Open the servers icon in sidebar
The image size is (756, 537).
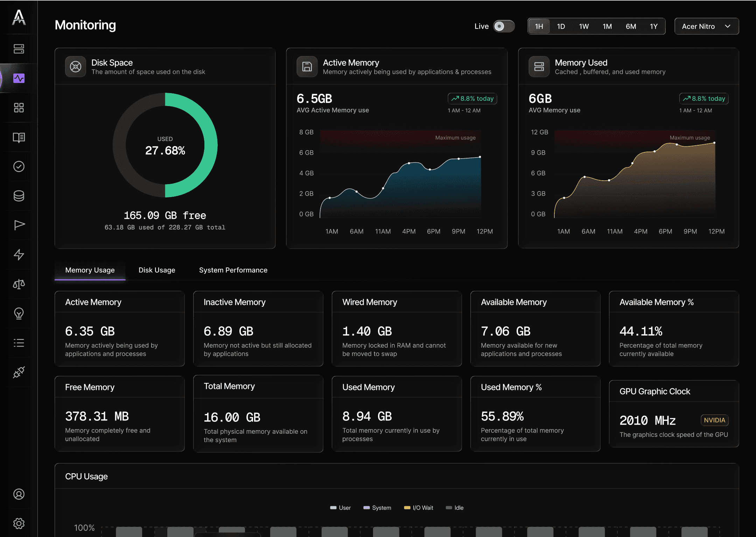[19, 49]
